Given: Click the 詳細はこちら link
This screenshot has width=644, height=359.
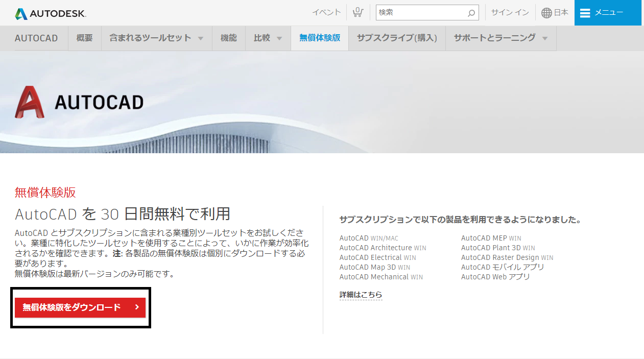Looking at the screenshot, I should point(361,295).
